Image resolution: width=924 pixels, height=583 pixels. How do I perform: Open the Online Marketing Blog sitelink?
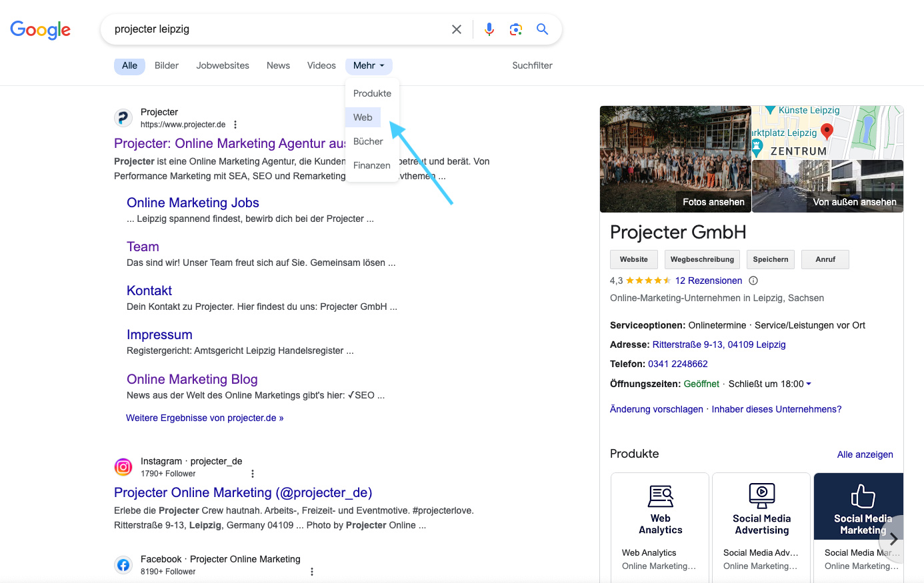pyautogui.click(x=192, y=379)
